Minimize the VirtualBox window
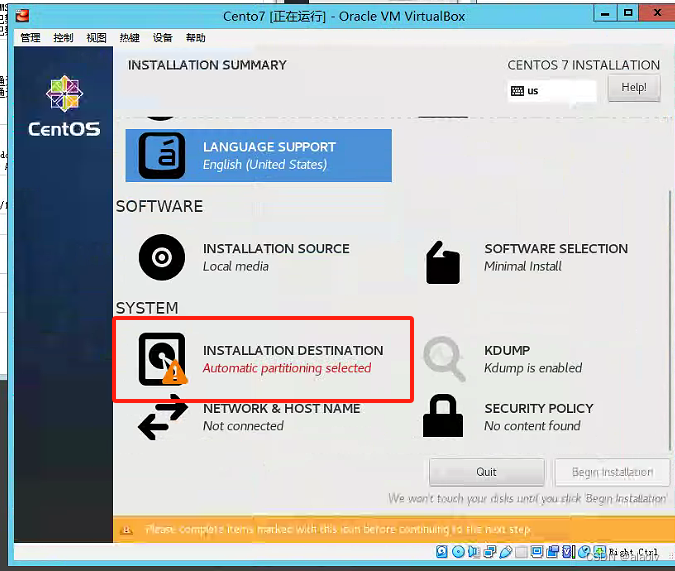 605,13
